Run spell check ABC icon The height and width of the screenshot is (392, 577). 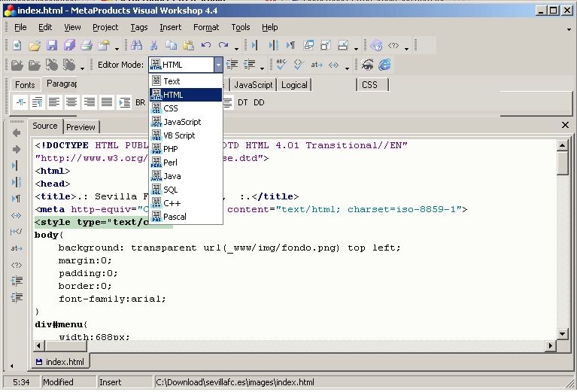[281, 65]
